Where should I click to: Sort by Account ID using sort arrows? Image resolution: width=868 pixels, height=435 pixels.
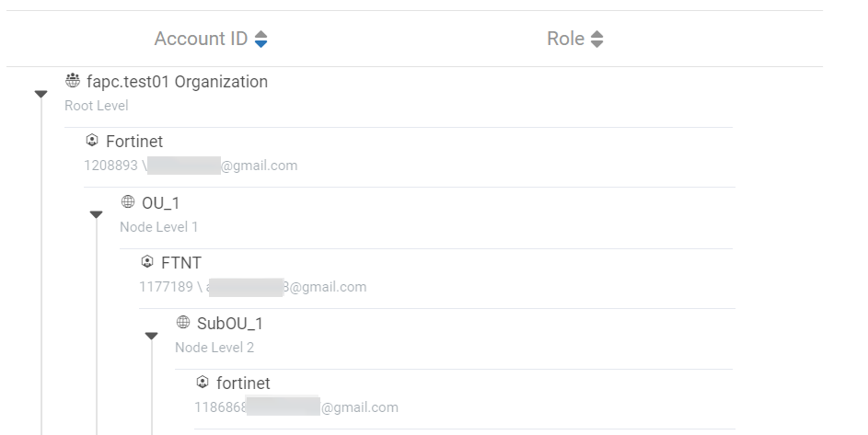pos(261,40)
